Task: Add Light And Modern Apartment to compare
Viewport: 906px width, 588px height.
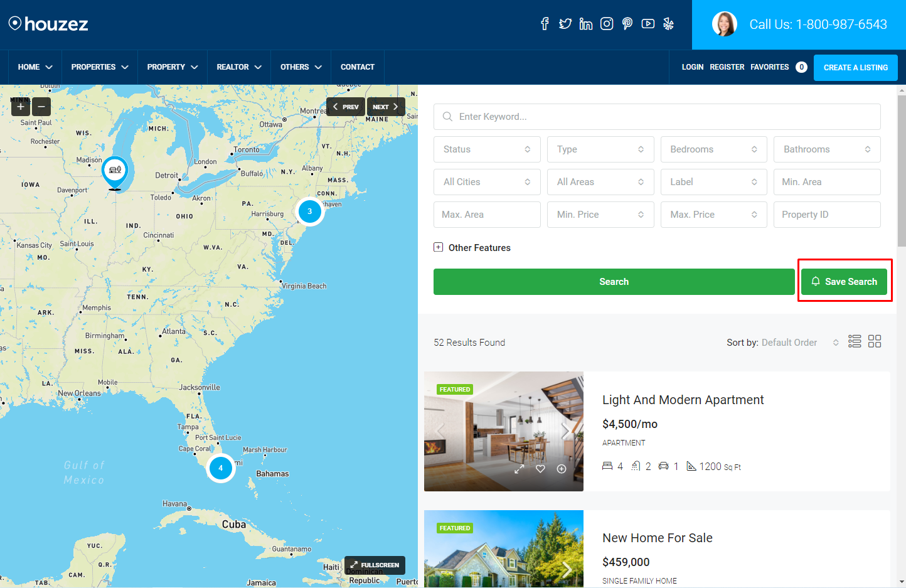Action: coord(562,469)
